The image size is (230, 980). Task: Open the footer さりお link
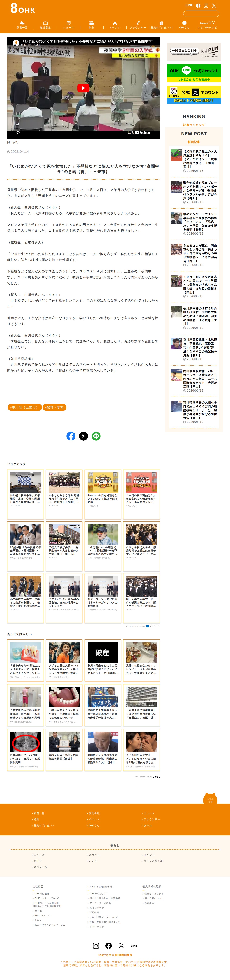click(147, 826)
